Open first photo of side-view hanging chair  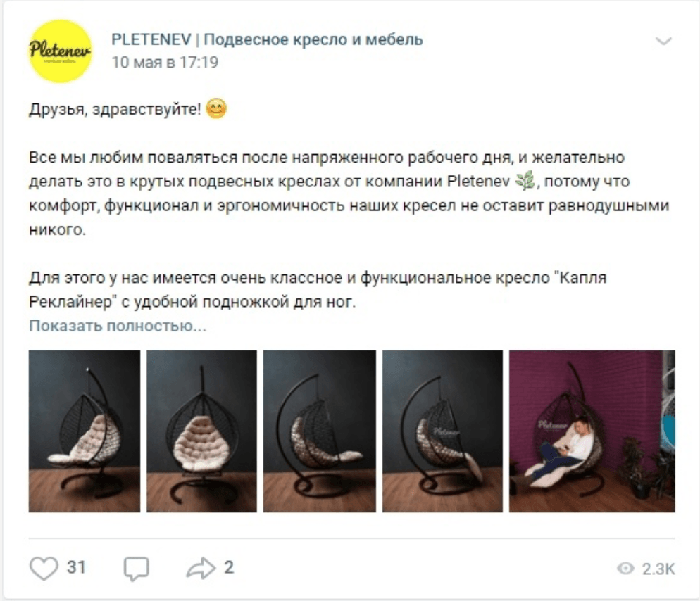[85, 431]
